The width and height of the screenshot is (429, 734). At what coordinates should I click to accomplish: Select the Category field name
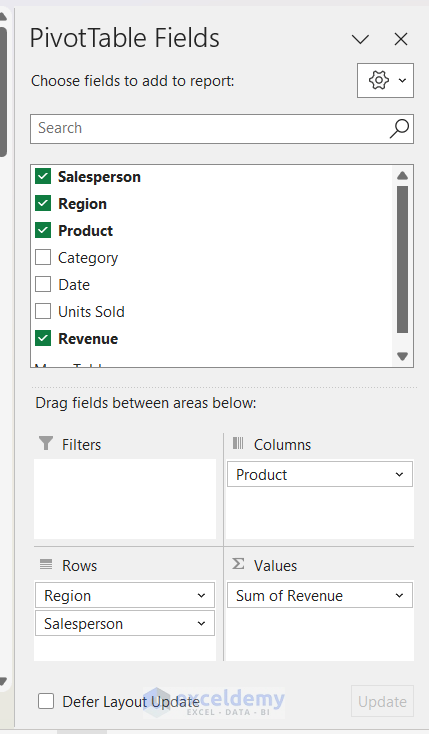click(x=88, y=258)
